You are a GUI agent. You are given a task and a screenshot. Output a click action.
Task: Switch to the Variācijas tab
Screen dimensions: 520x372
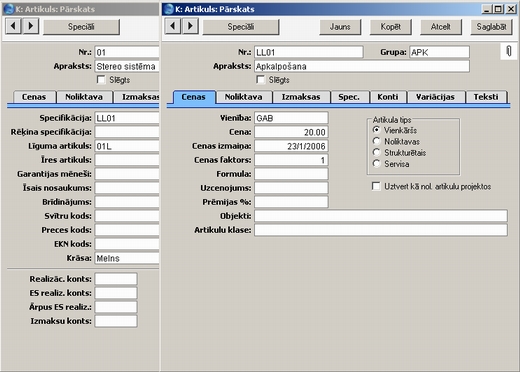(x=435, y=97)
